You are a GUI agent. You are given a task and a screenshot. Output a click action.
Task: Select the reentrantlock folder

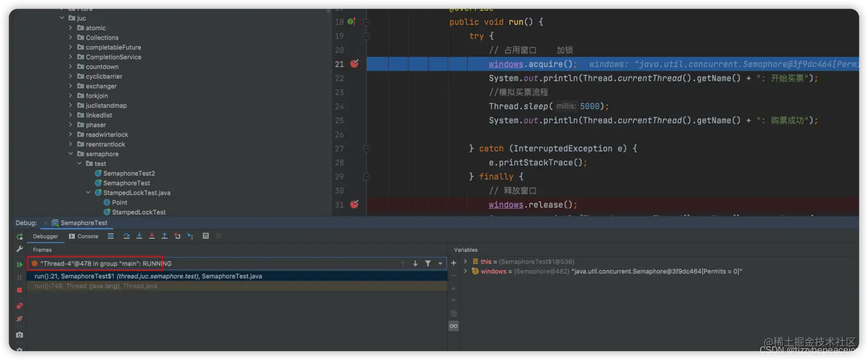click(x=100, y=144)
